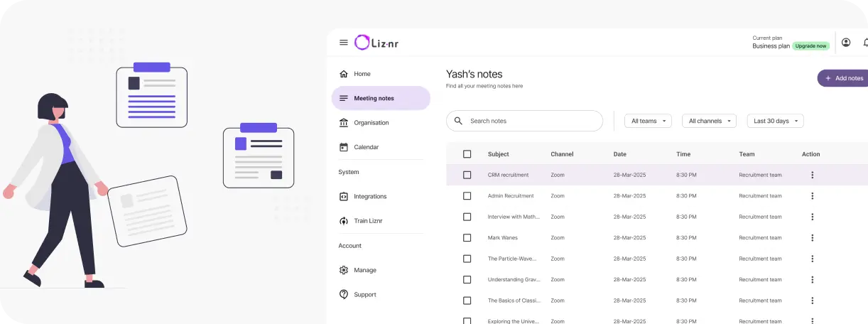Viewport: 868px width, 324px height.
Task: Open The Particle-Wave note
Action: tap(512, 259)
